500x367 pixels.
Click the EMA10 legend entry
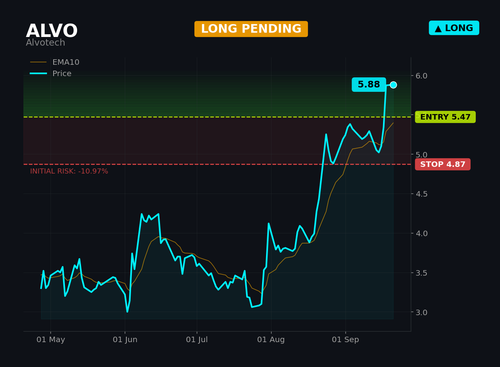coord(55,62)
